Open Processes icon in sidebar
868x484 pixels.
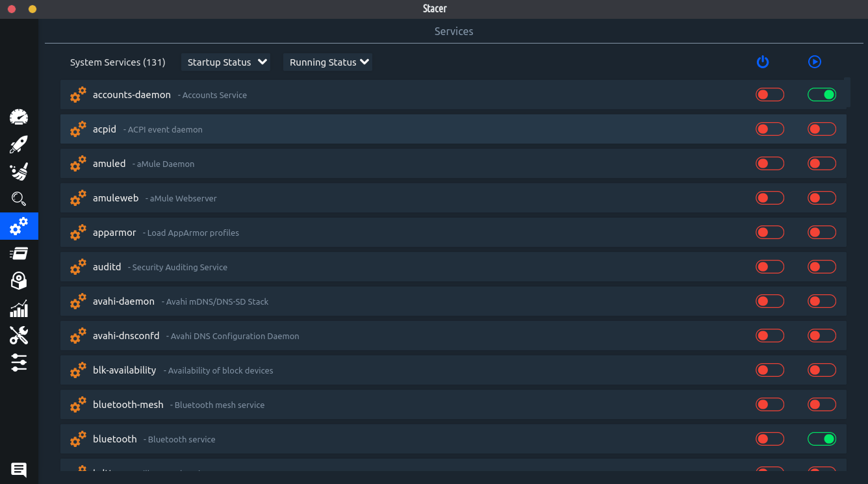pyautogui.click(x=19, y=253)
